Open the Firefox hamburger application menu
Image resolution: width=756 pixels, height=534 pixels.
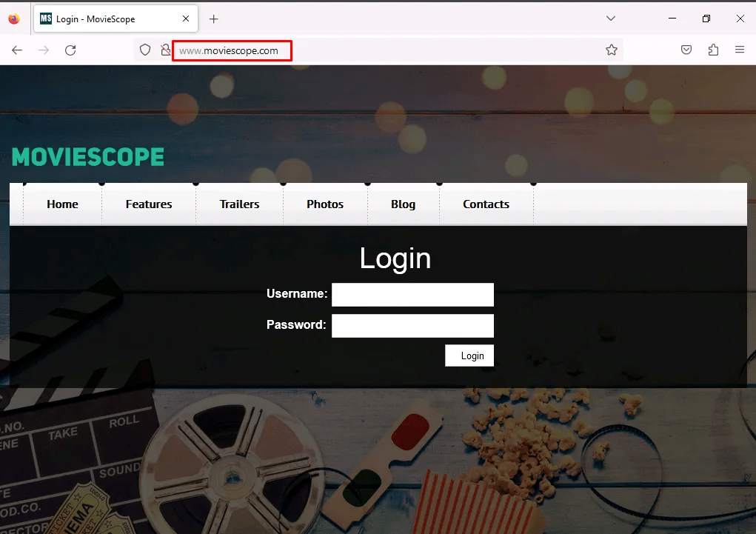coord(739,50)
